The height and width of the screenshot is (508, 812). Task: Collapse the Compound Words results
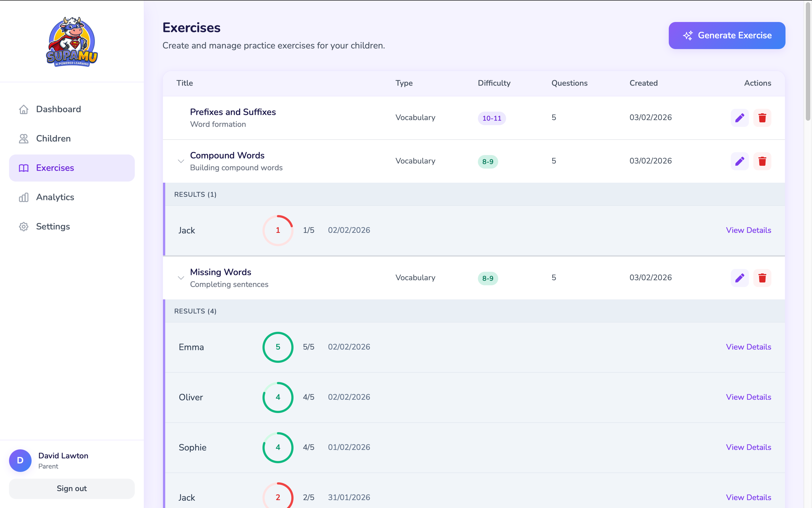(181, 161)
